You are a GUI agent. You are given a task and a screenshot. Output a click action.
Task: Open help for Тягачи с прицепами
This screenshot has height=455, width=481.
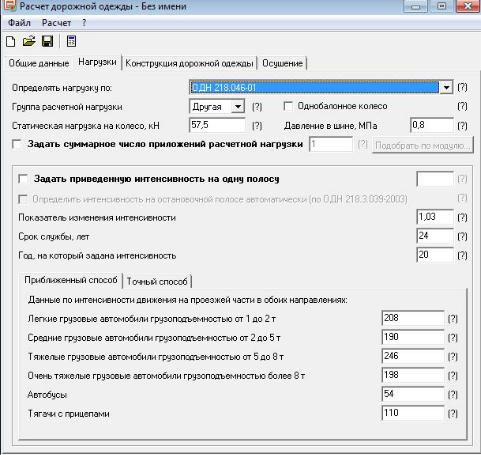(x=452, y=414)
